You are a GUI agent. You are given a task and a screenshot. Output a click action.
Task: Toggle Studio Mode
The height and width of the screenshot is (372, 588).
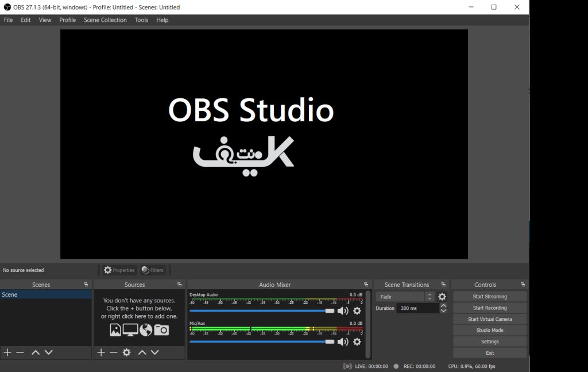click(x=489, y=330)
